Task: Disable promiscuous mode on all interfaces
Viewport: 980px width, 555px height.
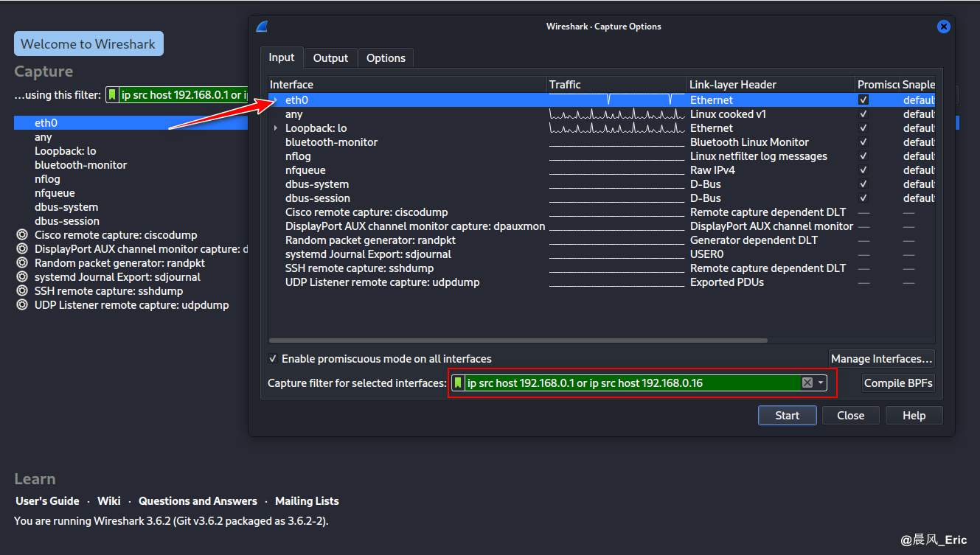Action: (x=274, y=359)
